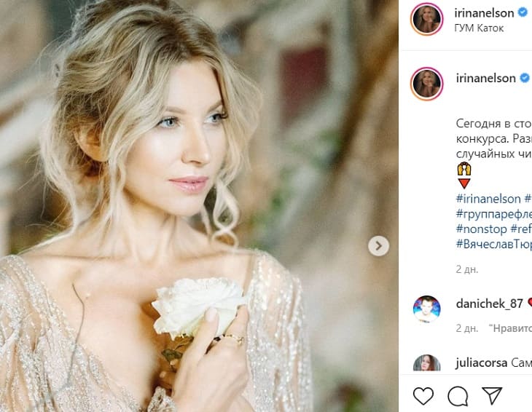Viewport: 532px width, 412px height.
Task: Like the post with heart icon
Action: (423, 396)
